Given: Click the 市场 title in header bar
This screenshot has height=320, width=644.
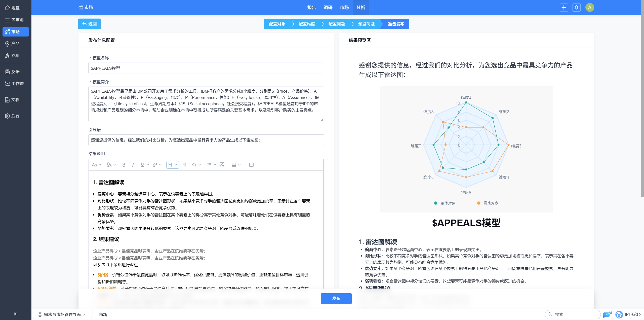Looking at the screenshot, I should [86, 7].
